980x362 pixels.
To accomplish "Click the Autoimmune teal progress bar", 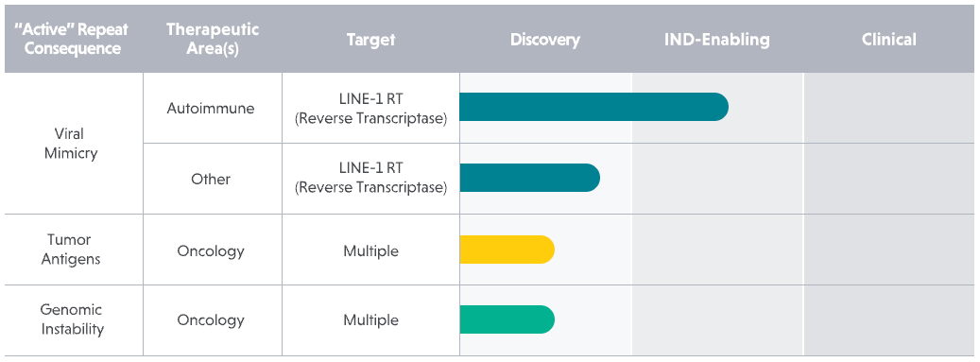I will click(593, 107).
